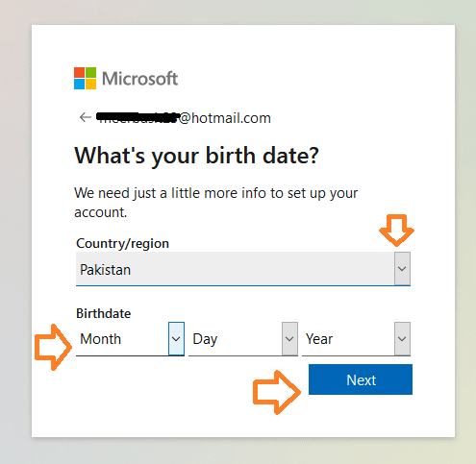
Task: Click the Country/region field label
Action: click(122, 243)
